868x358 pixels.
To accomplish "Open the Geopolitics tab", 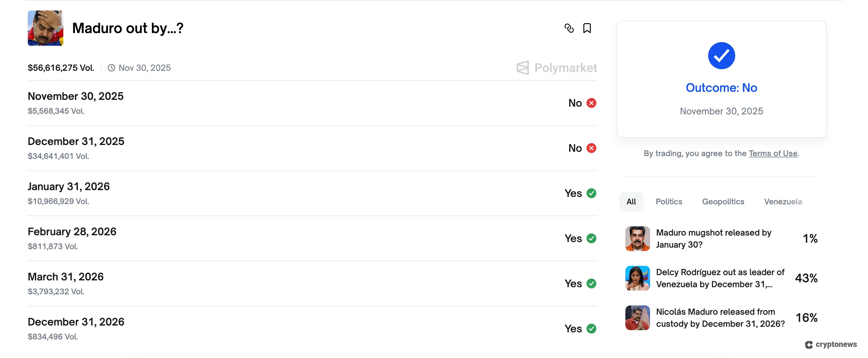I will coord(723,202).
